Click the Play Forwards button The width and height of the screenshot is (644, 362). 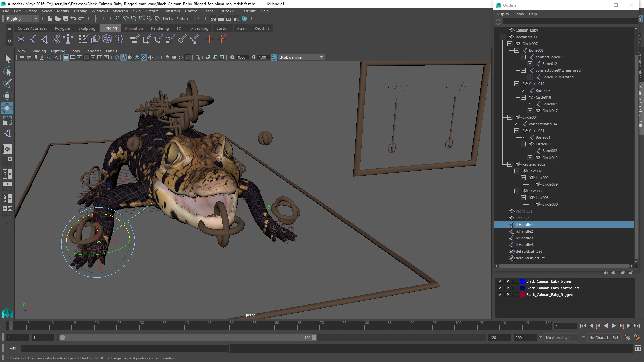[x=614, y=326]
